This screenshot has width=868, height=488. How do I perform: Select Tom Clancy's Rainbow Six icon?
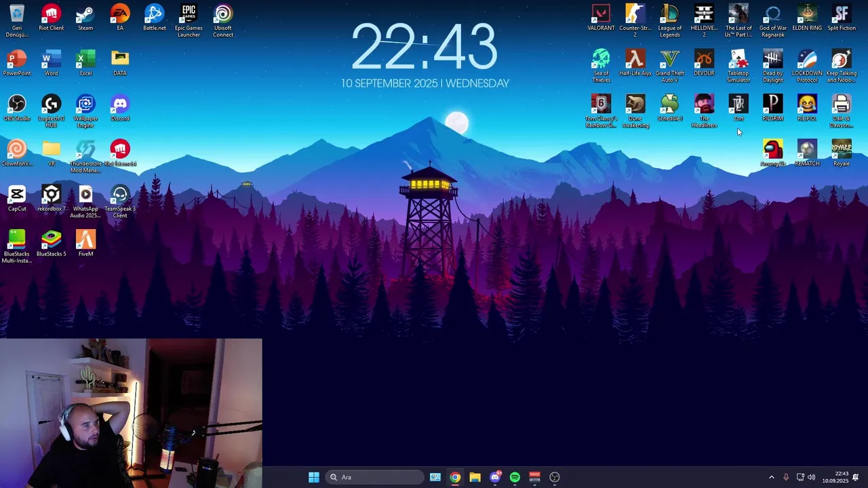tap(601, 111)
